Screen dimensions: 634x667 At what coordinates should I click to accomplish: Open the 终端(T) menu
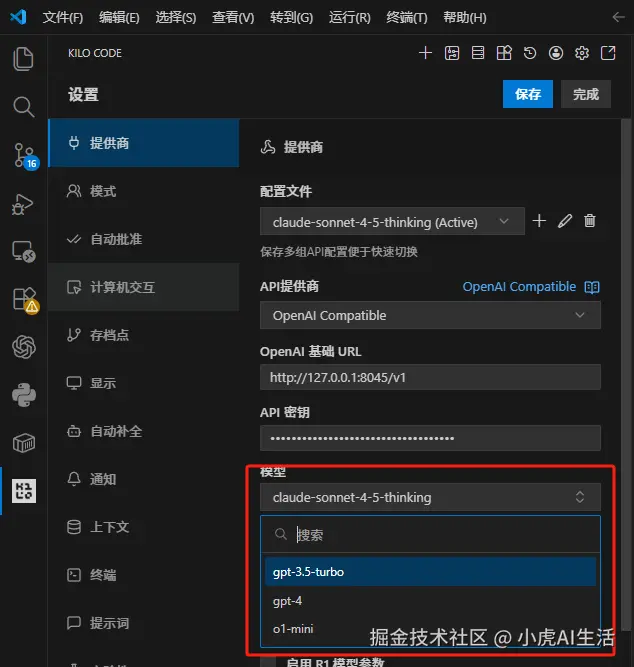(406, 17)
